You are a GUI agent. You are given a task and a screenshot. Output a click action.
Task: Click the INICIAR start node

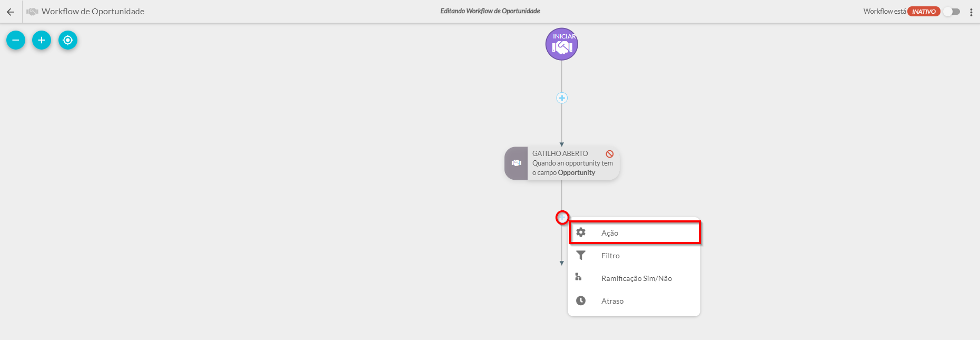click(562, 44)
